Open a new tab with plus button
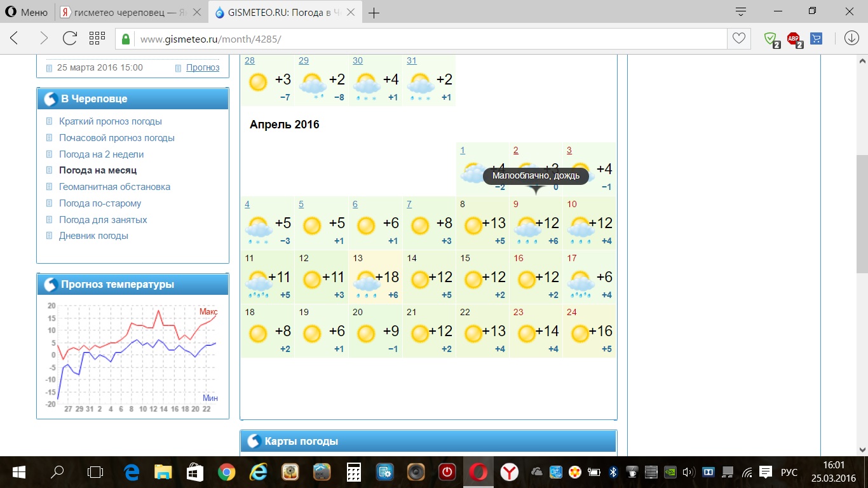This screenshot has height=488, width=868. pyautogui.click(x=374, y=13)
